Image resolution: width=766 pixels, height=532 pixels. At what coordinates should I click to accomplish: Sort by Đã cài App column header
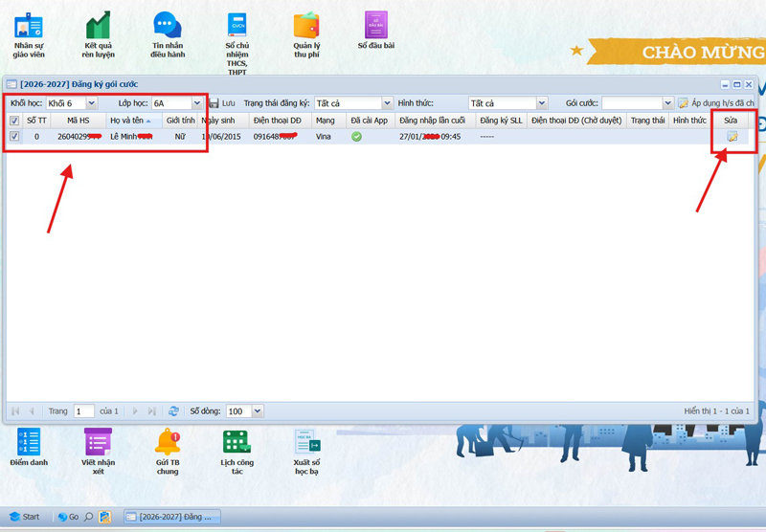369,121
